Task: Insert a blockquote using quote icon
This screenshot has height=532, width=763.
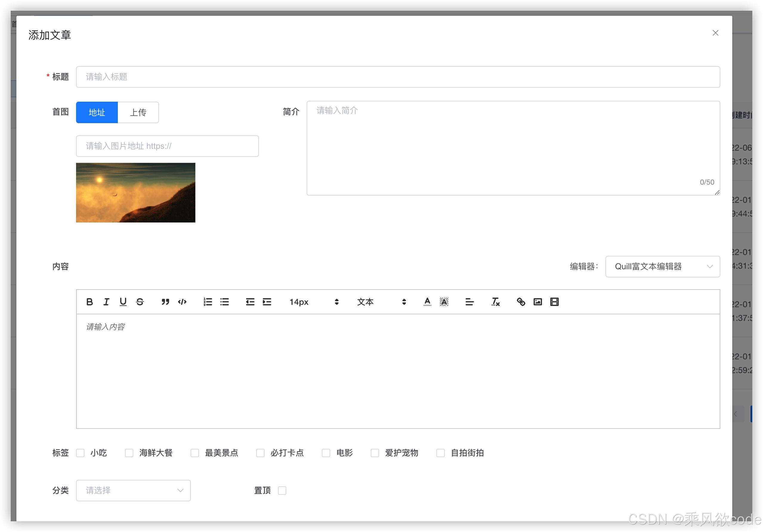Action: tap(165, 302)
